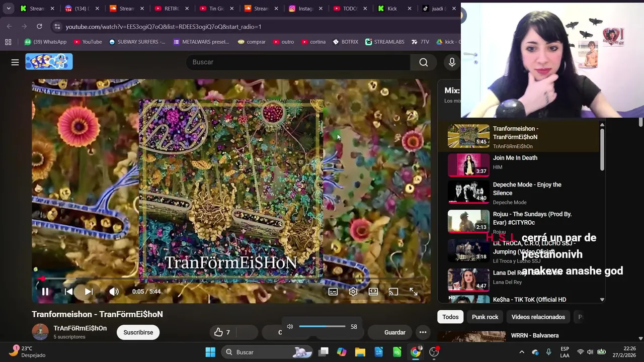
Task: Open TrAnFöRmEi$hOn channel name link
Action: pyautogui.click(x=80, y=328)
